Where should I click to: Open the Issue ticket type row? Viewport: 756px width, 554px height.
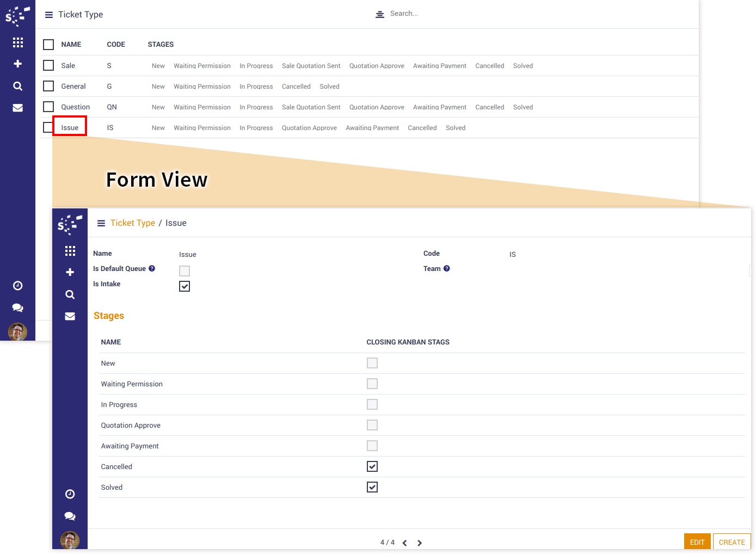point(70,128)
